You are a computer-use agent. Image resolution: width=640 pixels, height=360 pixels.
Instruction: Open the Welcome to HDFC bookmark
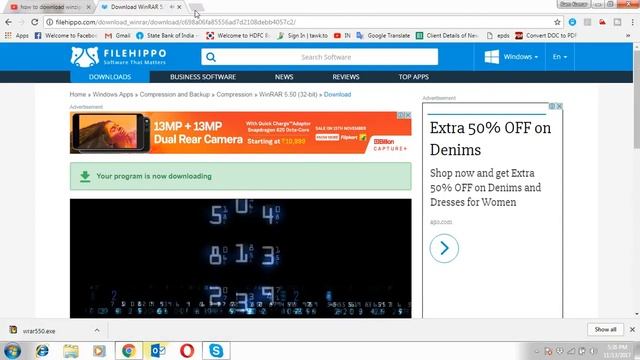tap(238, 36)
